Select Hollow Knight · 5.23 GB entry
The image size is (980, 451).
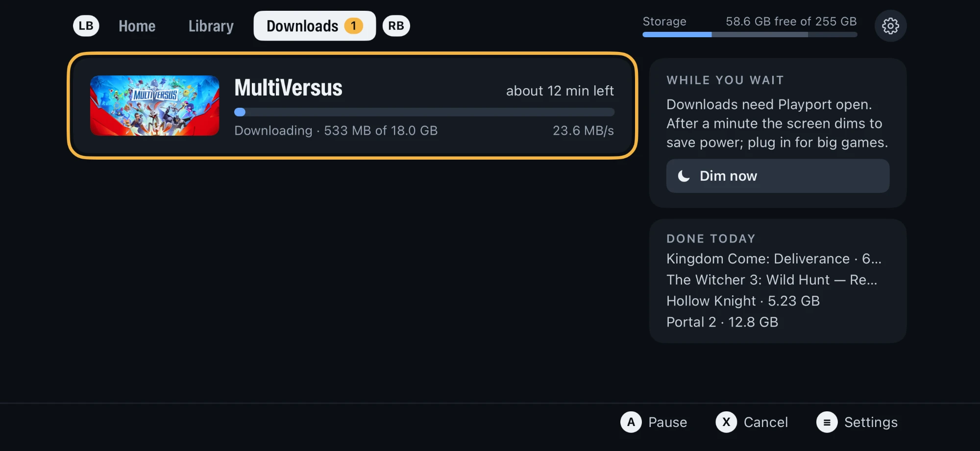coord(743,301)
